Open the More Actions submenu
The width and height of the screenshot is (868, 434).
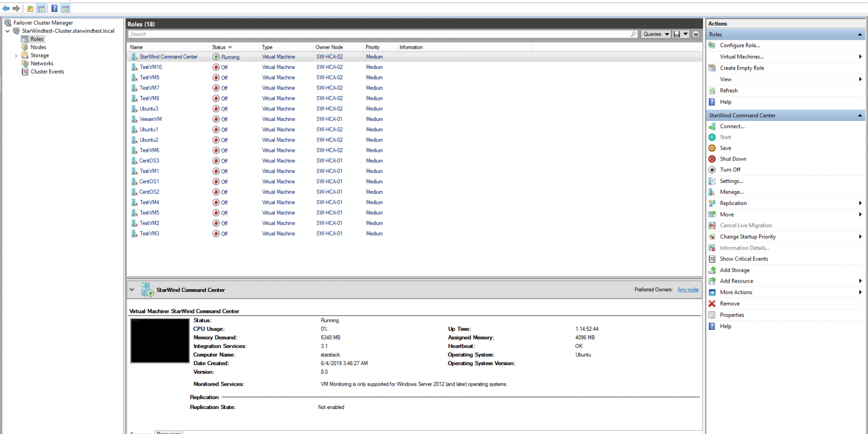pyautogui.click(x=860, y=292)
